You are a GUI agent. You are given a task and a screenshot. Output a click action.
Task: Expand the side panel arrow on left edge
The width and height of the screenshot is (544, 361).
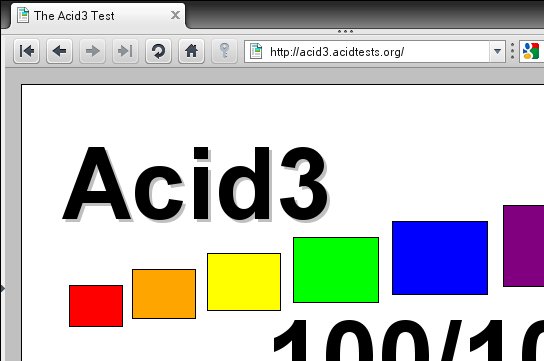pos(2,288)
